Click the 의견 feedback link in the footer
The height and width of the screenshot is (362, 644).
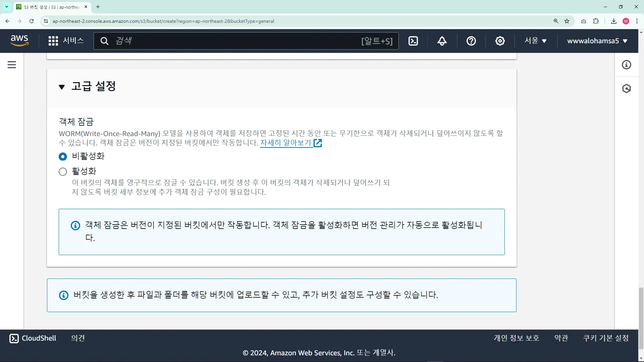(78, 338)
